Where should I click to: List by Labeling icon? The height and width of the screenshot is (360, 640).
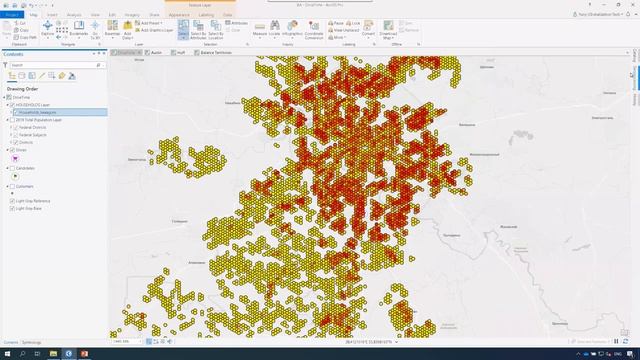62,76
